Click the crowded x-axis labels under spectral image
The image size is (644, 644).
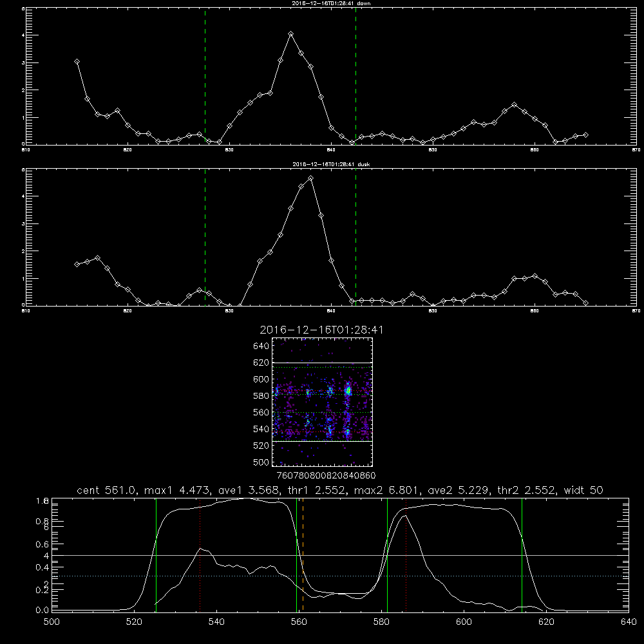(327, 476)
